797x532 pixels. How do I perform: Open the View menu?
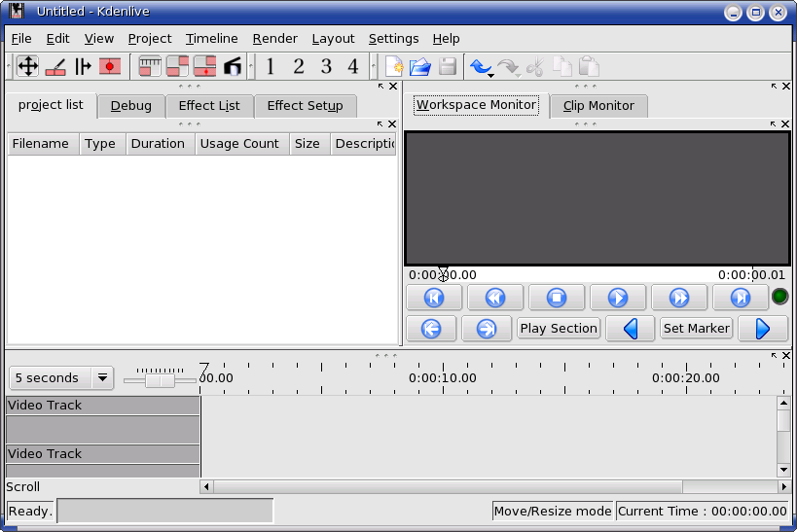[x=99, y=39]
